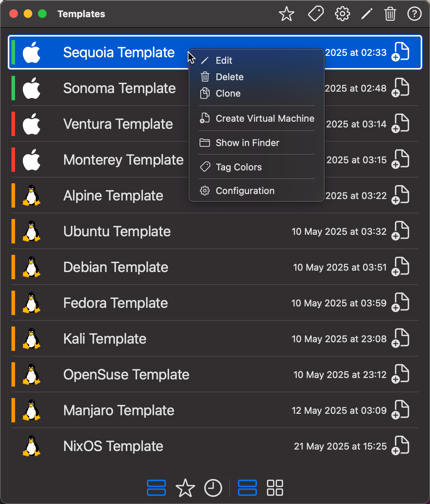Select Clone from the context menu
The width and height of the screenshot is (430, 504).
[x=228, y=93]
